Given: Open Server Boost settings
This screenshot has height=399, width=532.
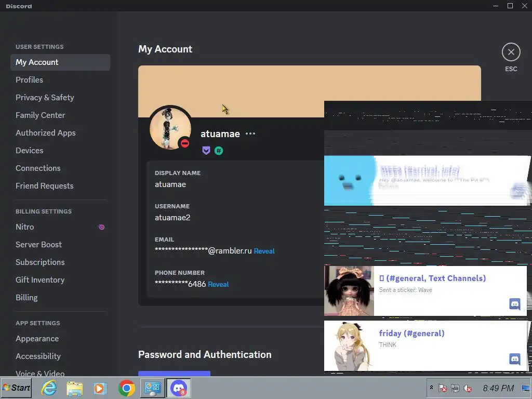Looking at the screenshot, I should pos(60,244).
